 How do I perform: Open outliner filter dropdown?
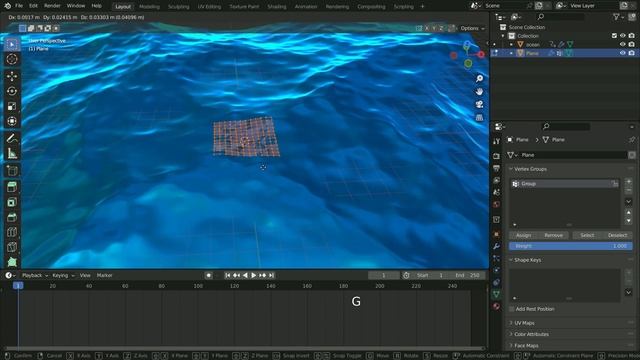618,17
